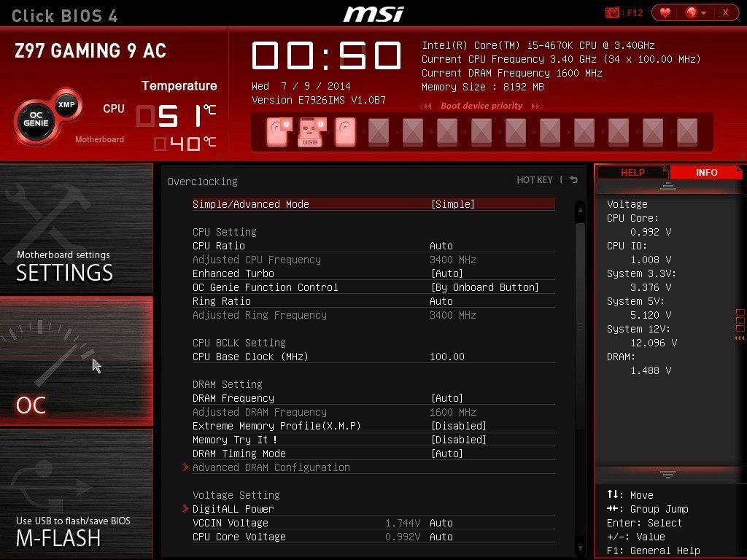Image resolution: width=747 pixels, height=560 pixels.
Task: Click the HOT KEY button
Action: [x=535, y=180]
